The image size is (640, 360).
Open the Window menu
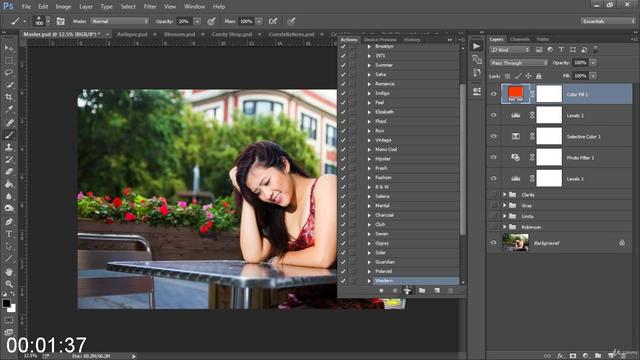coord(194,7)
